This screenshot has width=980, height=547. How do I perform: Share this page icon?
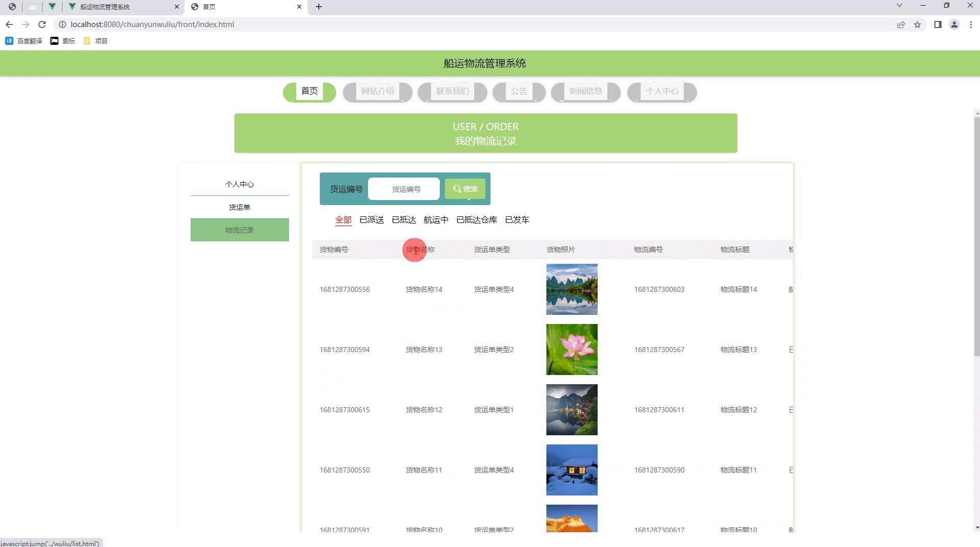pos(901,24)
